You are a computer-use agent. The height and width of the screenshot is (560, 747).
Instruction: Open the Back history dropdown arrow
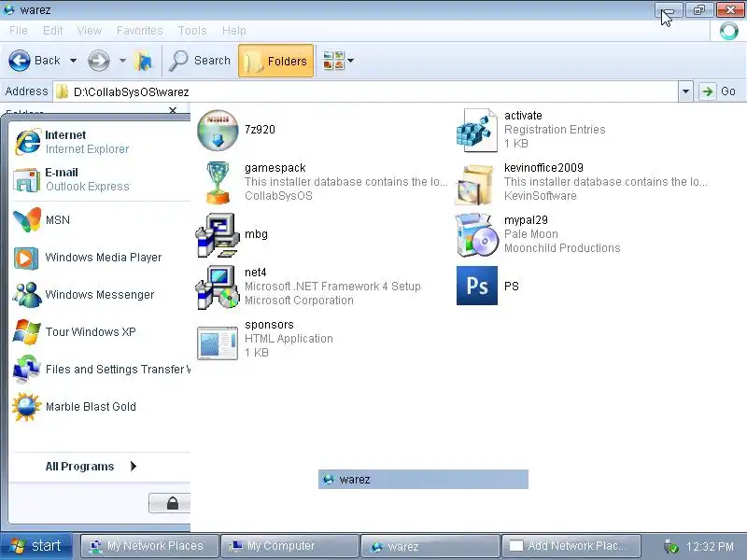tap(73, 61)
